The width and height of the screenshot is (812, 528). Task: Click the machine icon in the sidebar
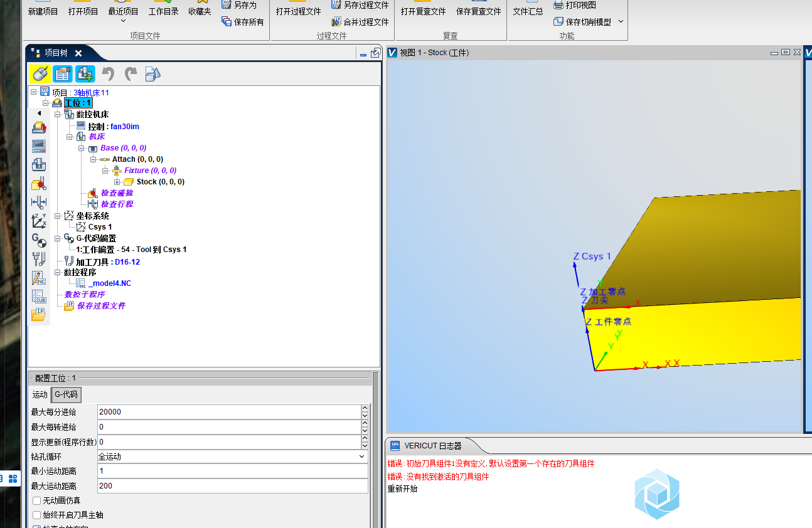[39, 165]
